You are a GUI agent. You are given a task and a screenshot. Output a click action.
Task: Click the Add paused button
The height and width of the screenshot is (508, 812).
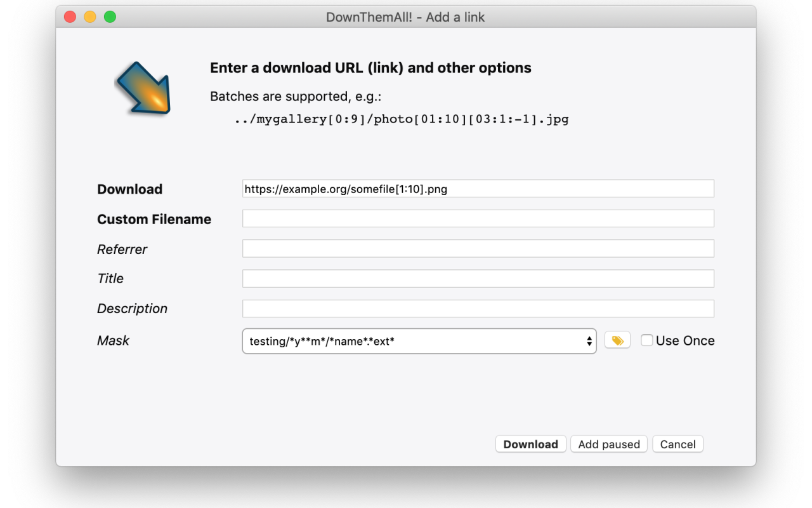pyautogui.click(x=609, y=444)
